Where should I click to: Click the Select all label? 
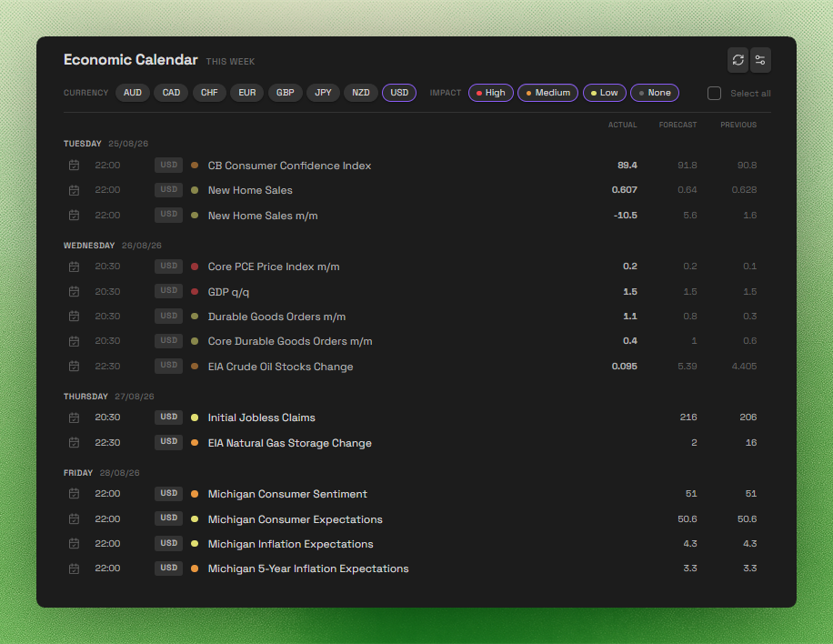tap(750, 94)
